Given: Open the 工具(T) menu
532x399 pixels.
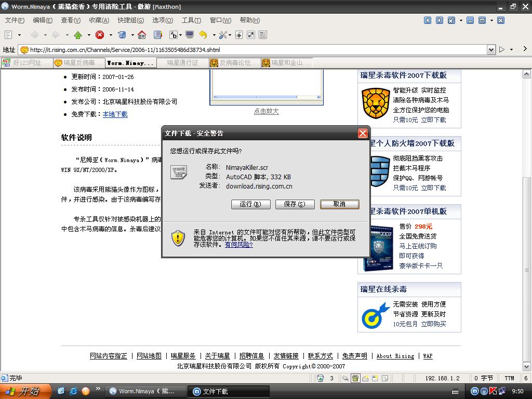Looking at the screenshot, I should tap(191, 20).
